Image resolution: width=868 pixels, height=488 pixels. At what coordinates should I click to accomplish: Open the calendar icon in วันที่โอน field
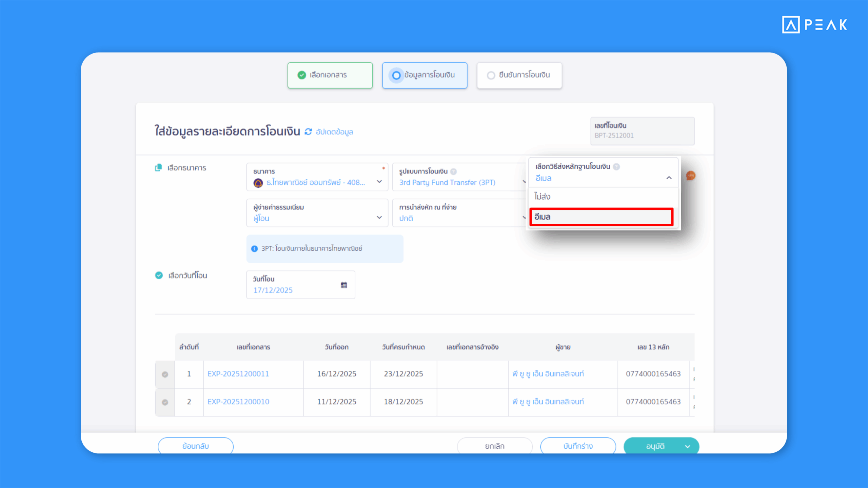coord(344,285)
